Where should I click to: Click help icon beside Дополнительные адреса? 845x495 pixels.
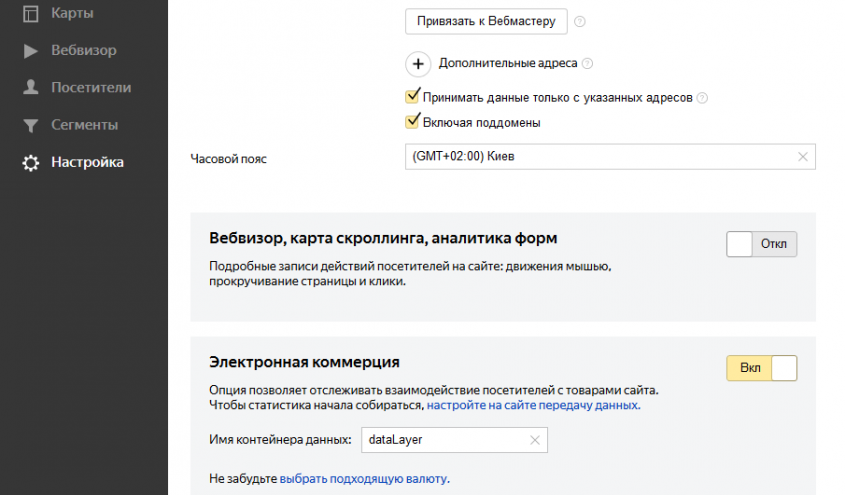(588, 64)
